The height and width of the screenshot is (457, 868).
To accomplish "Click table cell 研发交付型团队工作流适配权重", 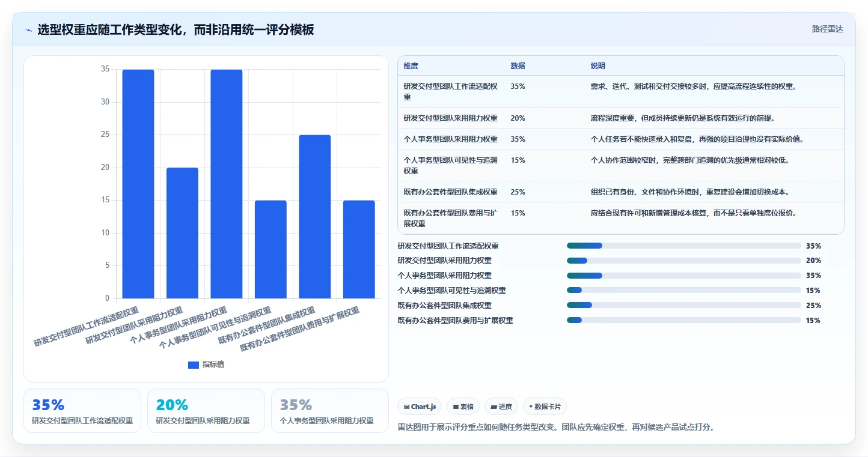I will tap(451, 91).
